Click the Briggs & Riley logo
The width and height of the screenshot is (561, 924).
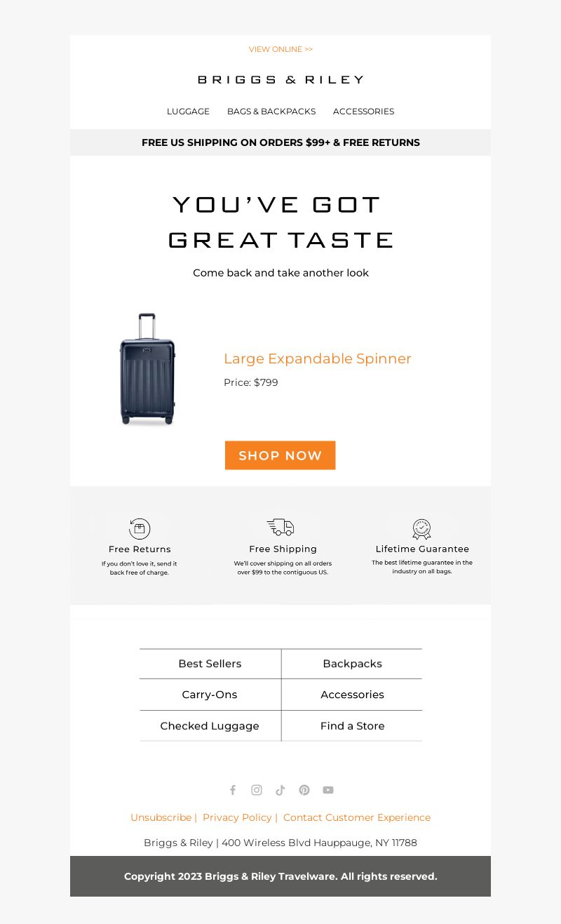click(280, 80)
